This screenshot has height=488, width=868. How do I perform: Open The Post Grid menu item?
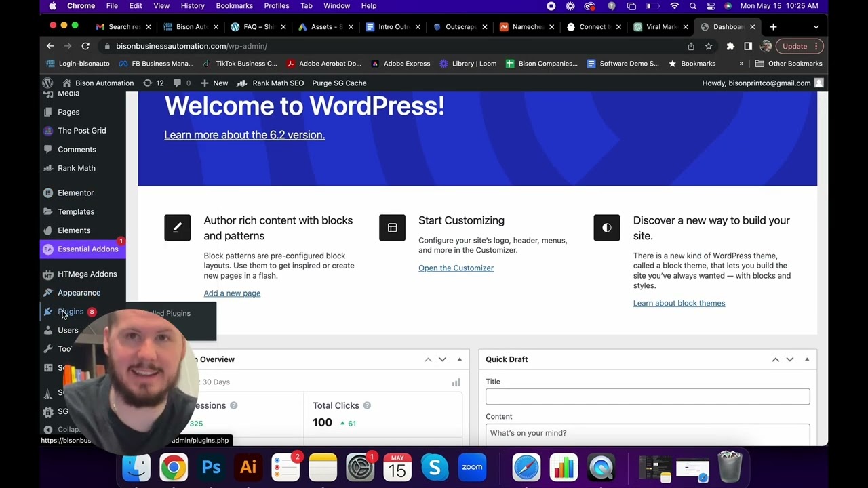81,131
